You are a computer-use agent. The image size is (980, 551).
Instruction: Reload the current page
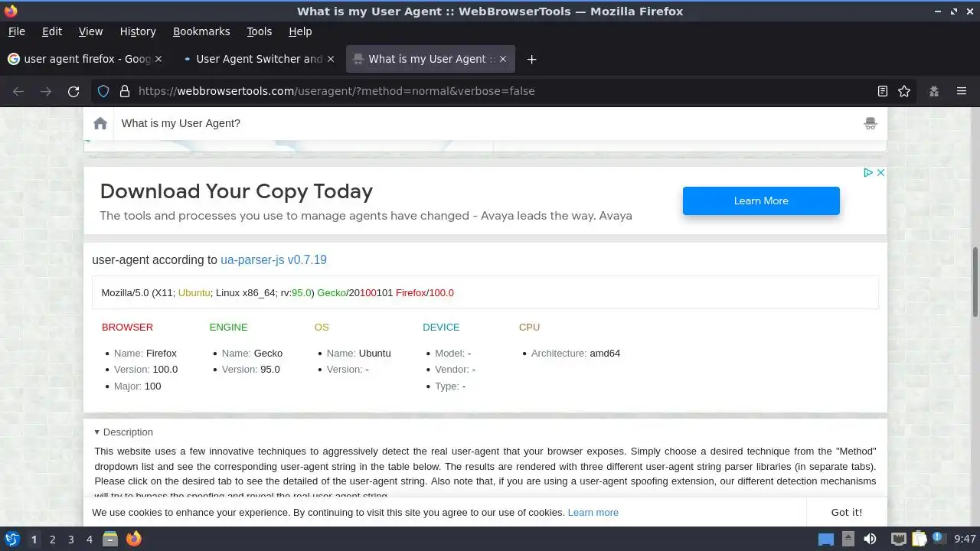73,91
